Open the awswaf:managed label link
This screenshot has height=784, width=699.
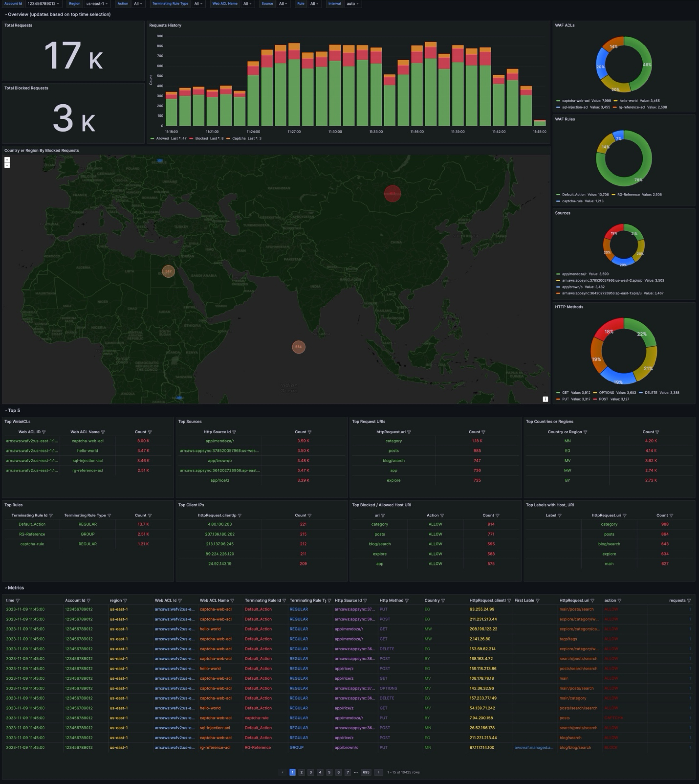[533, 747]
